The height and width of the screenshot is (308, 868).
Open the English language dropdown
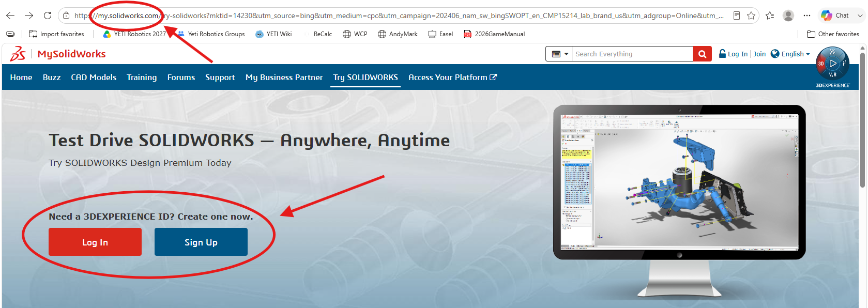(790, 54)
